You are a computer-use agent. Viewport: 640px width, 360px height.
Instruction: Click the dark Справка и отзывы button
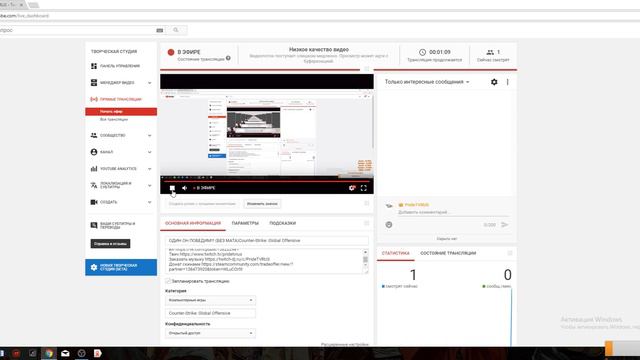point(110,244)
